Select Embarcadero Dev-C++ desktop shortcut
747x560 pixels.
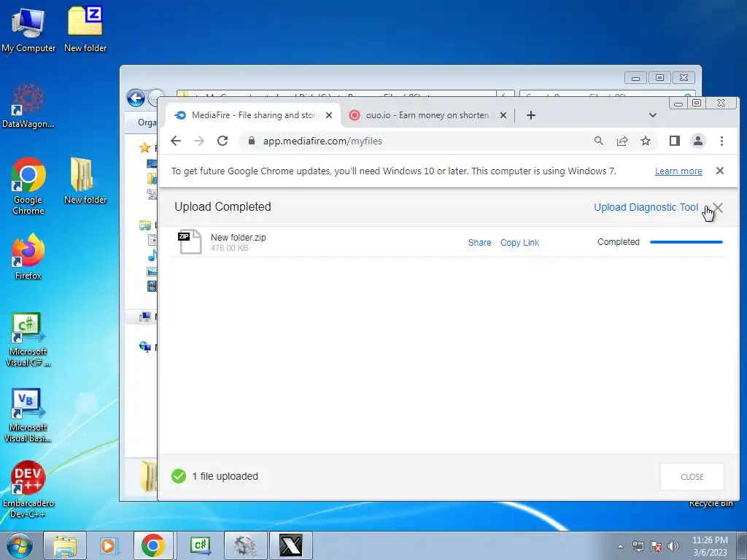28,490
